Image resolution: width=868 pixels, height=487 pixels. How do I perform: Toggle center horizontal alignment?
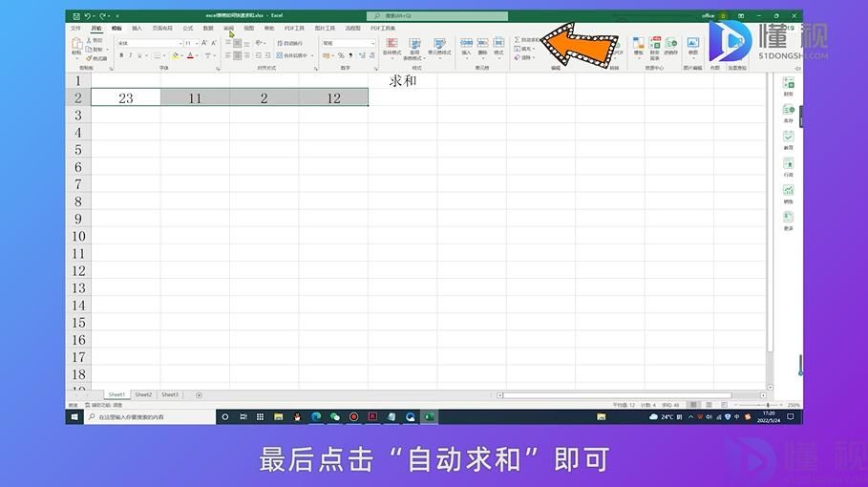point(238,55)
